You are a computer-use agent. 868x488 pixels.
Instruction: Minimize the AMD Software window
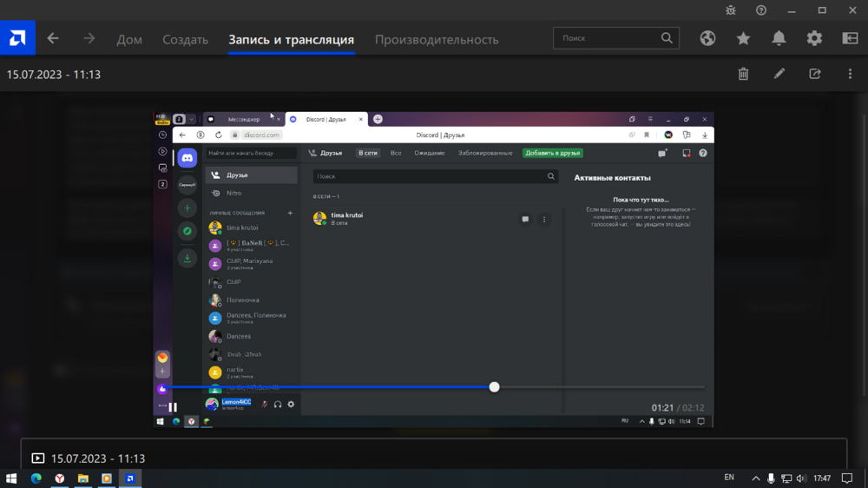(792, 10)
